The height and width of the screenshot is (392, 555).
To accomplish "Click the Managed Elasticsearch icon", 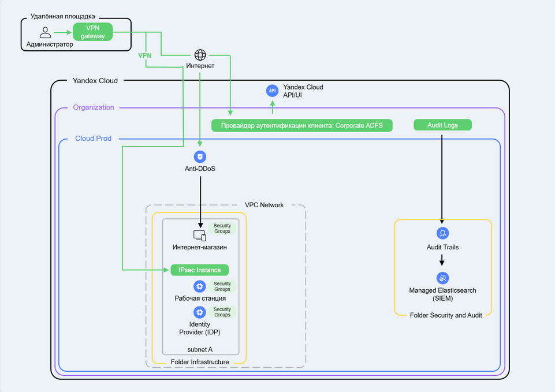I will (x=443, y=278).
